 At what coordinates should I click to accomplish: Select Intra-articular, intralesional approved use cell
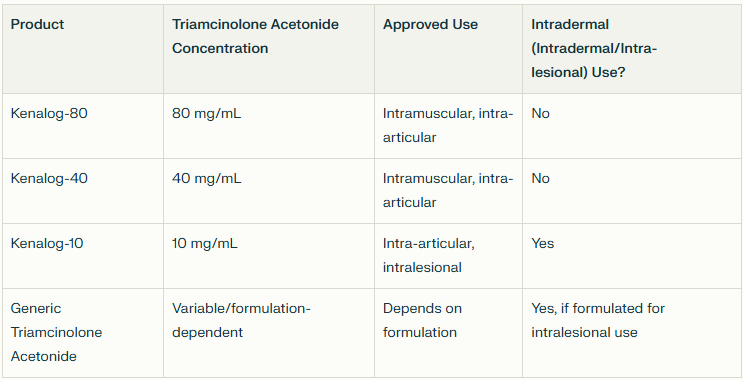pos(448,256)
